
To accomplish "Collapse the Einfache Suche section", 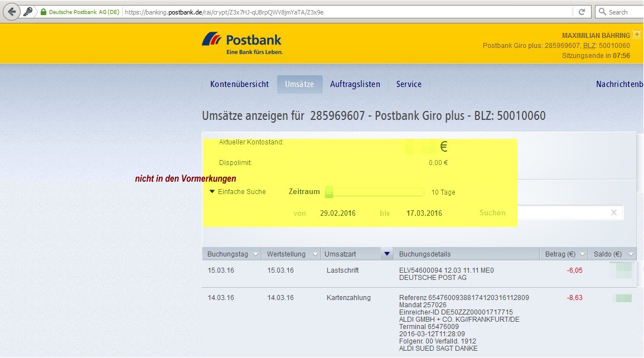I will (x=212, y=192).
